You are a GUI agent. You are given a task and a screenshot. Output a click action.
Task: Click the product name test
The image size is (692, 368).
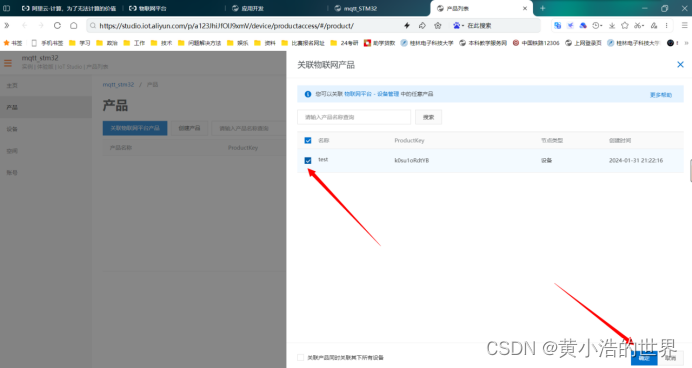click(323, 160)
